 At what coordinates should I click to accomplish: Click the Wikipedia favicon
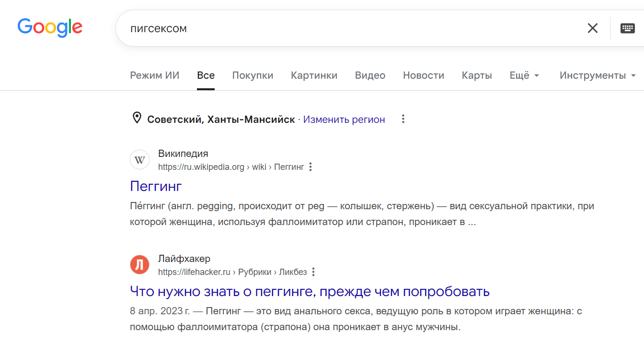click(x=139, y=160)
